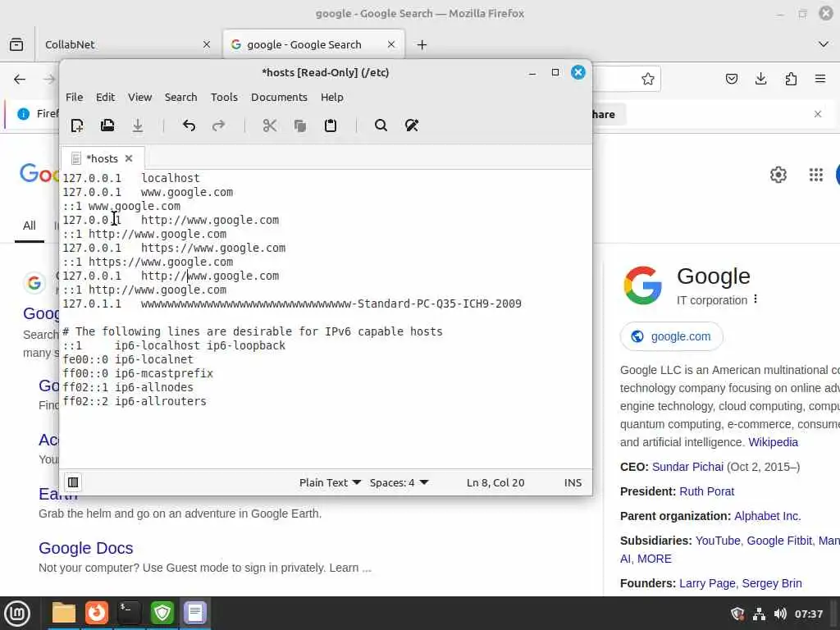Open the Google Docs search result
The height and width of the screenshot is (630, 840).
point(85,548)
